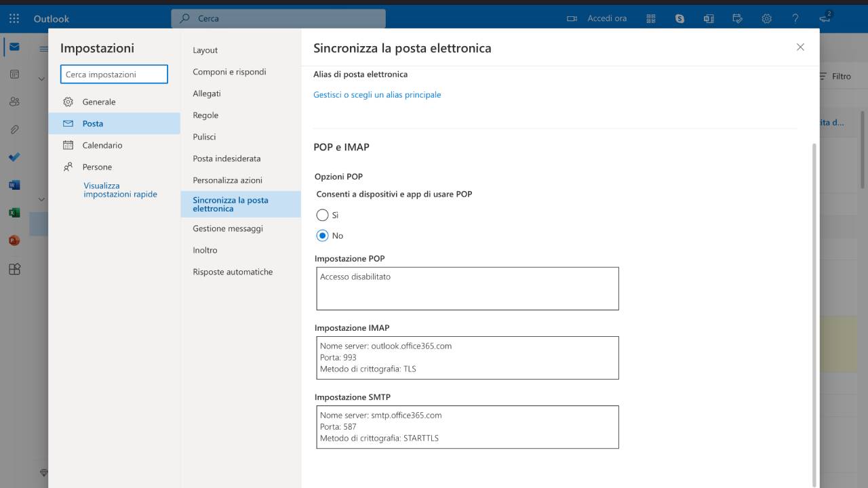
Task: Open the 'Inoltro' settings section
Action: [x=205, y=250]
